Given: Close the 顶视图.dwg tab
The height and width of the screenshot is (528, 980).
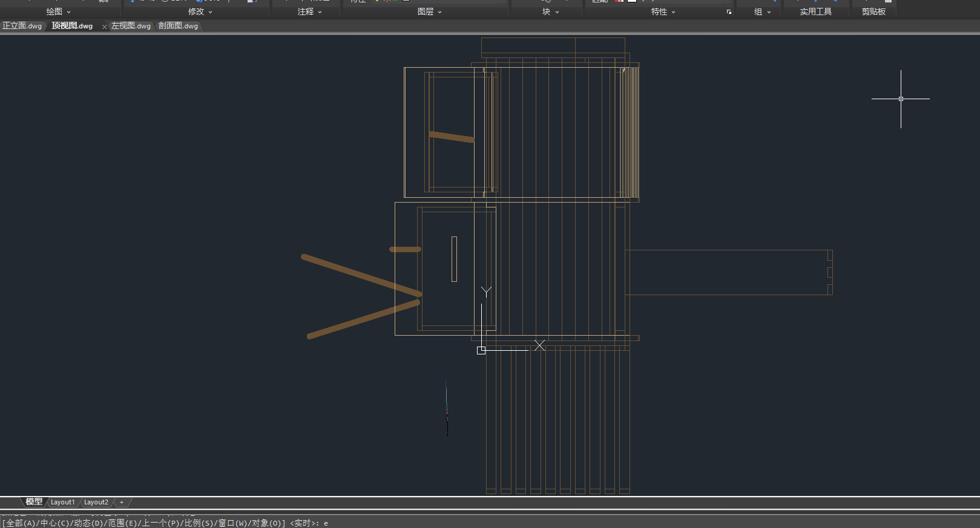Looking at the screenshot, I should pyautogui.click(x=105, y=27).
